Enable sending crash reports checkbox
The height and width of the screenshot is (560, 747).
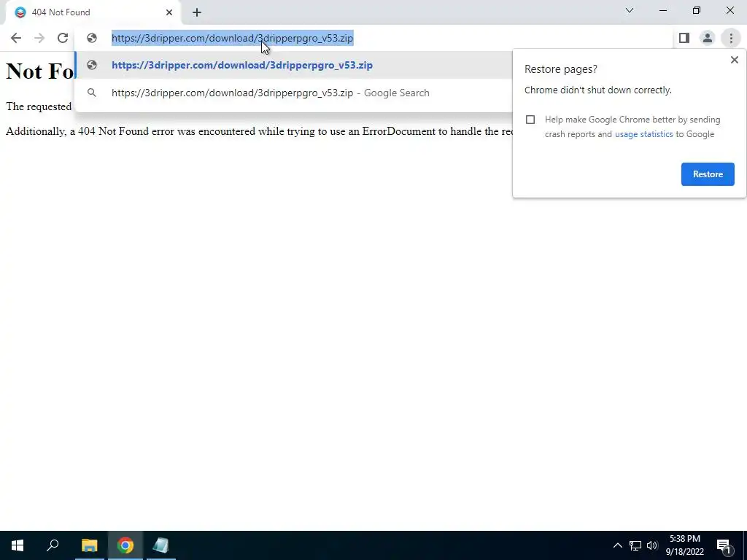[x=530, y=120]
